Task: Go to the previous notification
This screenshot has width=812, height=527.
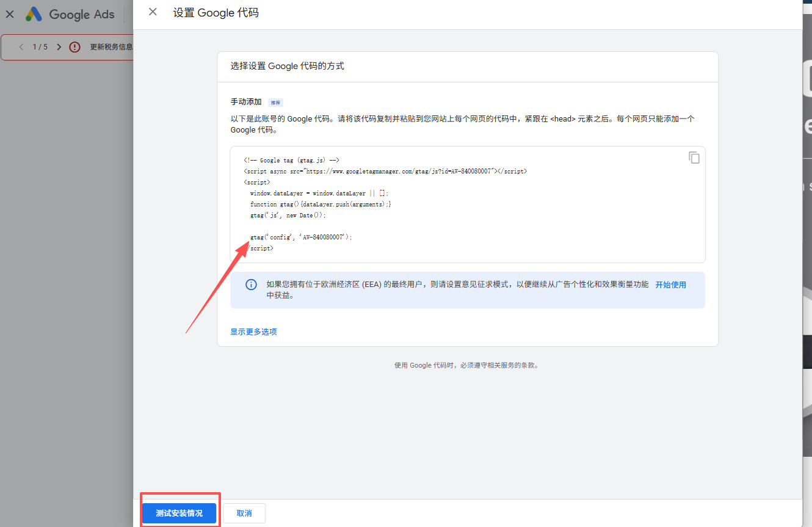Action: (x=21, y=47)
